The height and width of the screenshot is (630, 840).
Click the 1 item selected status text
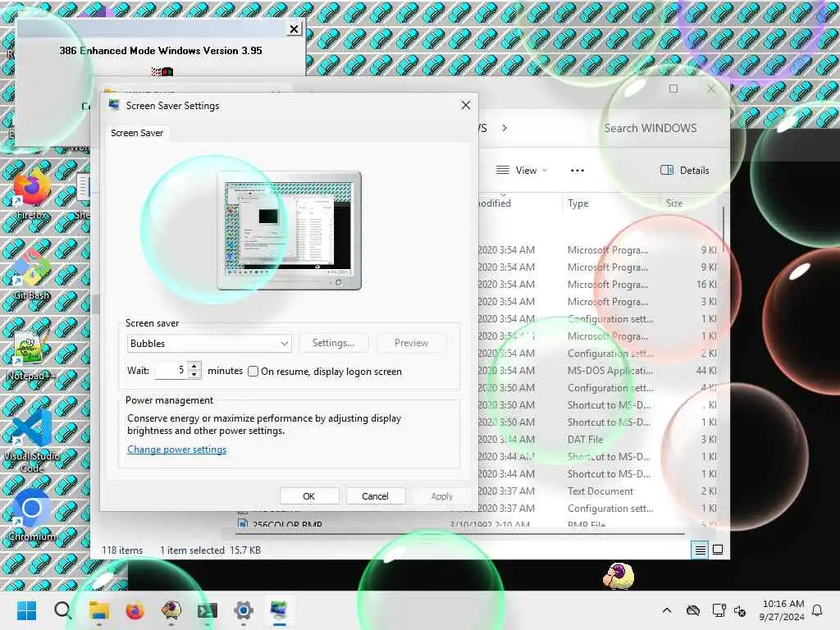[192, 550]
